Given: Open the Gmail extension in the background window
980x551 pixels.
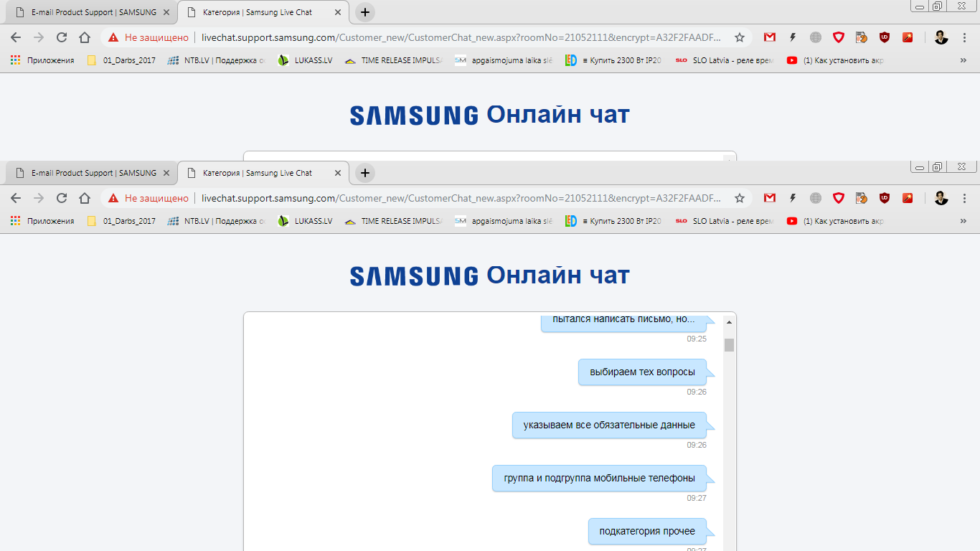Looking at the screenshot, I should point(770,37).
